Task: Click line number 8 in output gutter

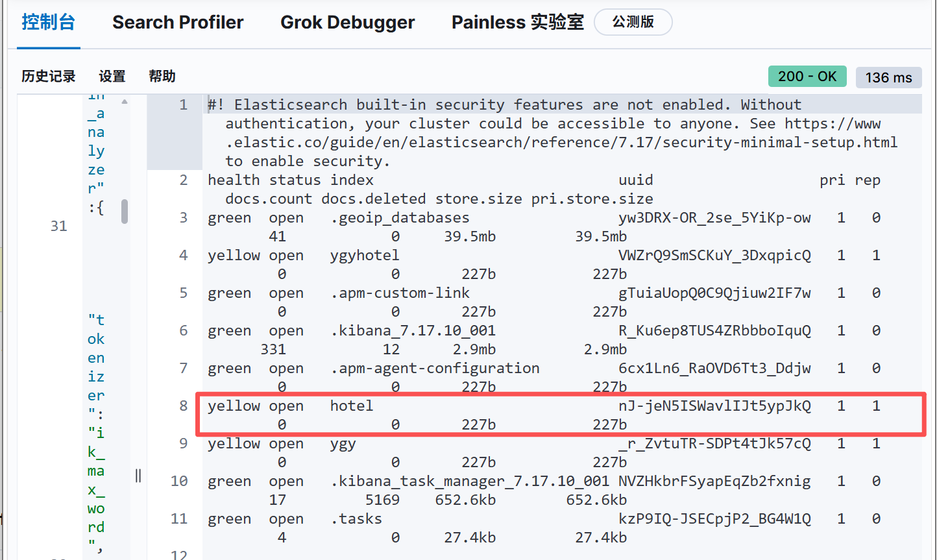Action: pyautogui.click(x=184, y=406)
